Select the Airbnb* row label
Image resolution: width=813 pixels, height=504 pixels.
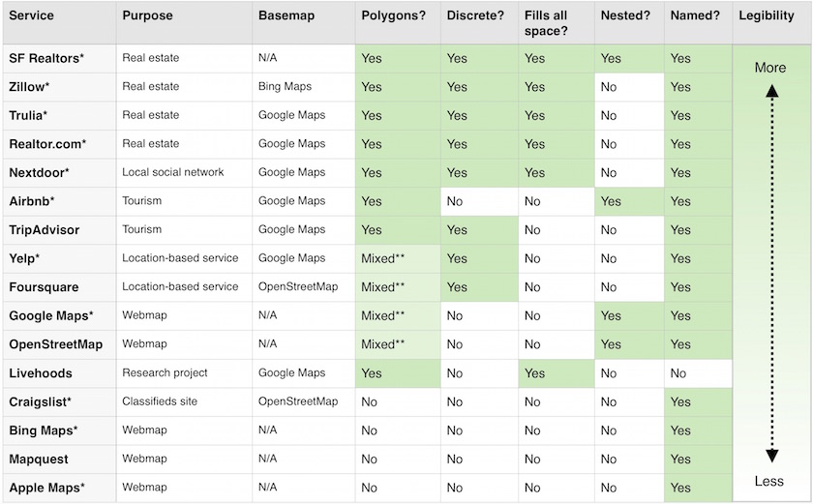pyautogui.click(x=32, y=201)
